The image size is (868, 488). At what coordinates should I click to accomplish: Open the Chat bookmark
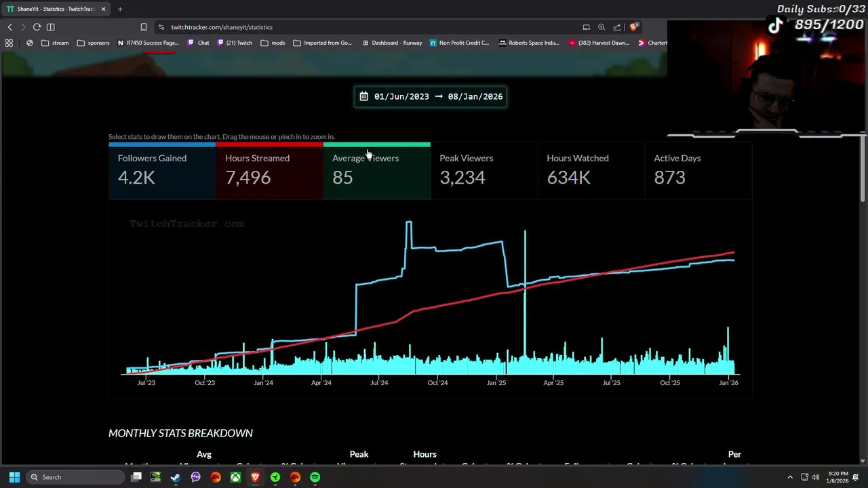198,43
